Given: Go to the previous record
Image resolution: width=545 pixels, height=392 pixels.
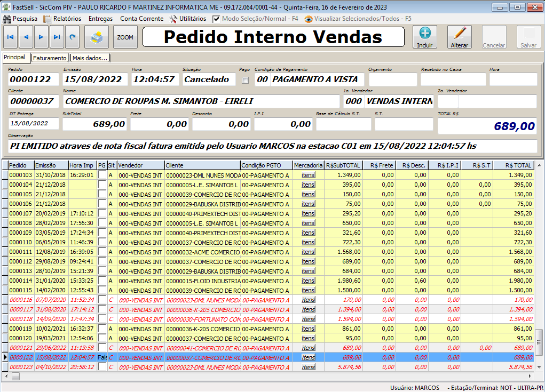Looking at the screenshot, I should [27, 37].
